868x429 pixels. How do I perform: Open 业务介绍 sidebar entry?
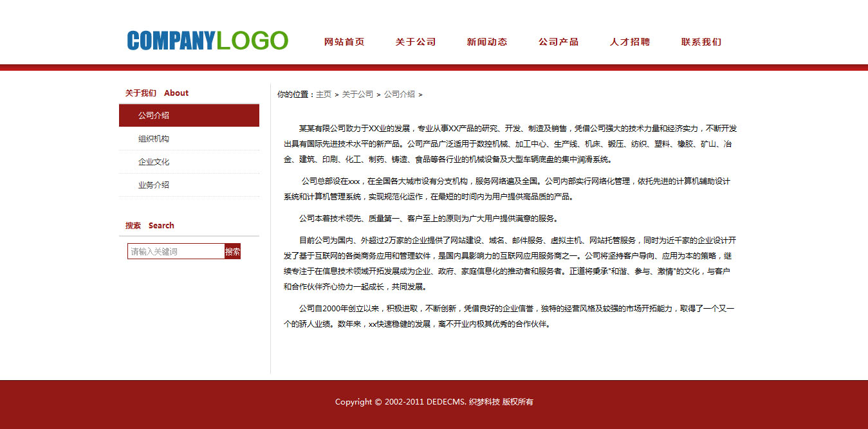tap(154, 185)
